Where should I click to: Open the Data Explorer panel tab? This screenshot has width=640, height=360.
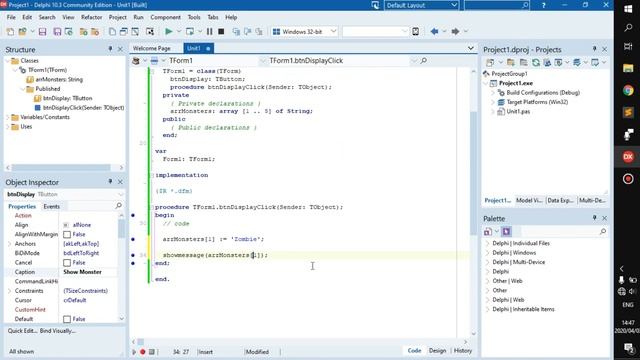[560, 200]
